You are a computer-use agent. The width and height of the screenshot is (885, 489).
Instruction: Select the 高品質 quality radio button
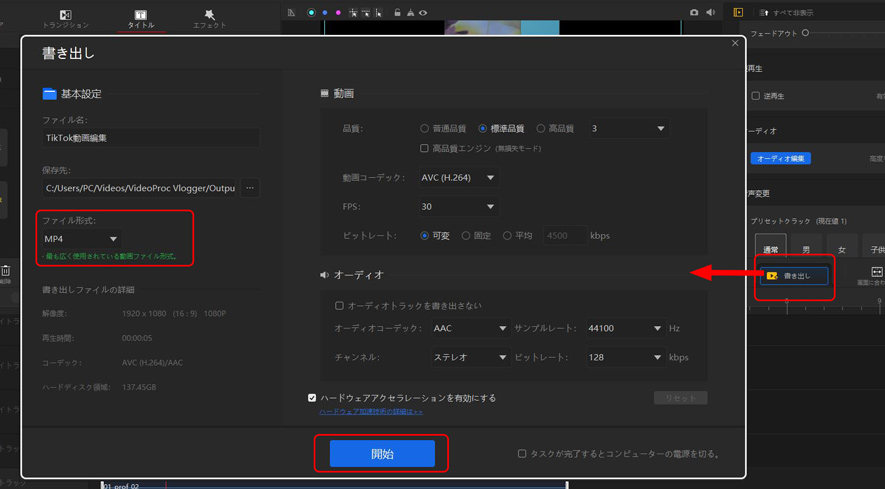541,129
